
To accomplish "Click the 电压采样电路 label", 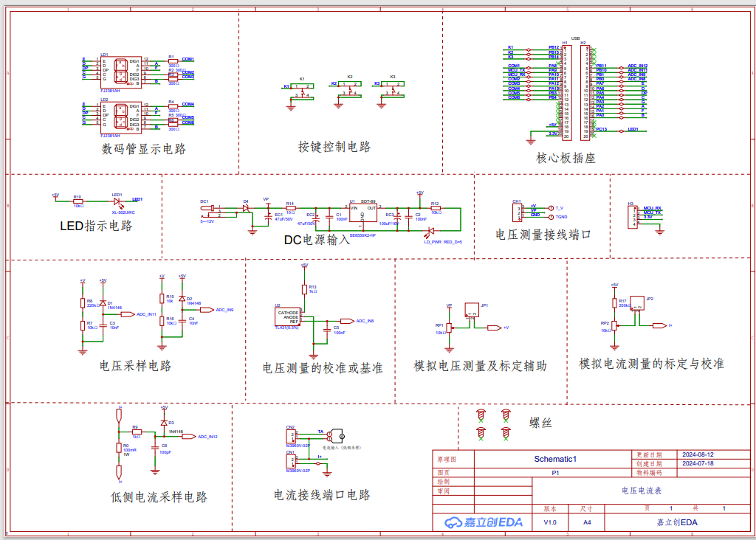I will click(136, 366).
